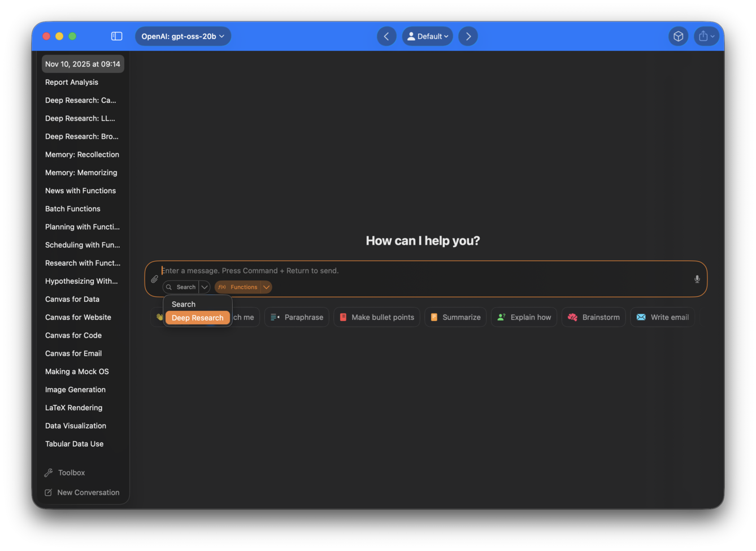Toggle the Search mode button
This screenshot has height=551, width=756.
[x=181, y=287]
